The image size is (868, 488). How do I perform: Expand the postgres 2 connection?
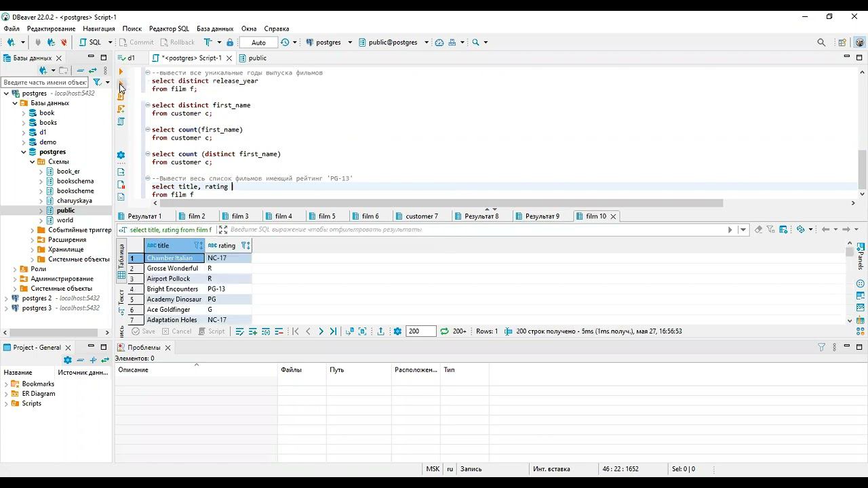pyautogui.click(x=7, y=298)
